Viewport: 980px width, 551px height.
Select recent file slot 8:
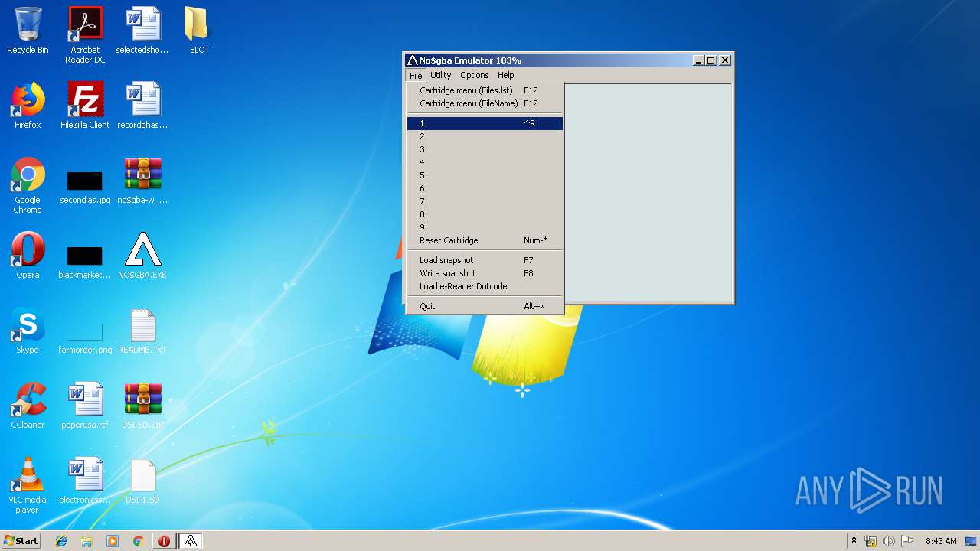tap(485, 214)
